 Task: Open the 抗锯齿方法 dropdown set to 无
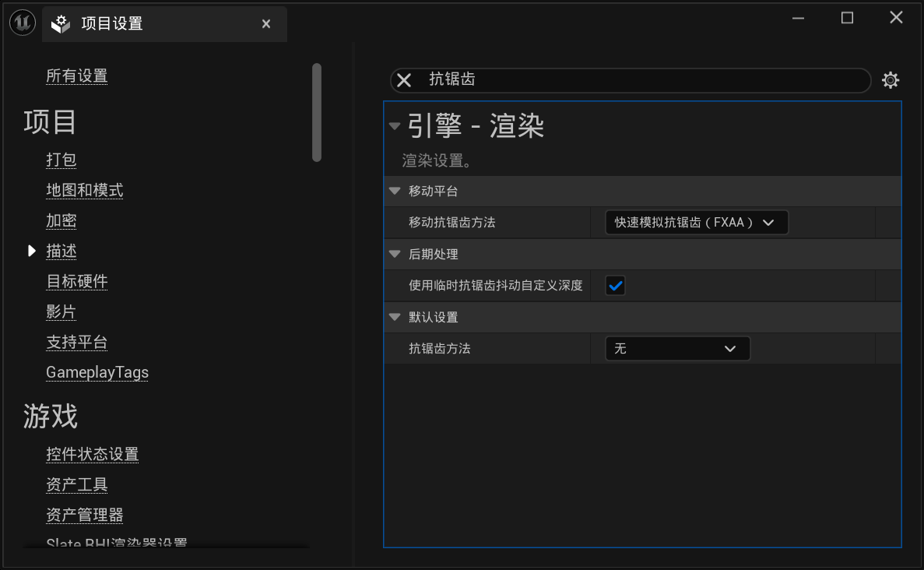(x=678, y=348)
